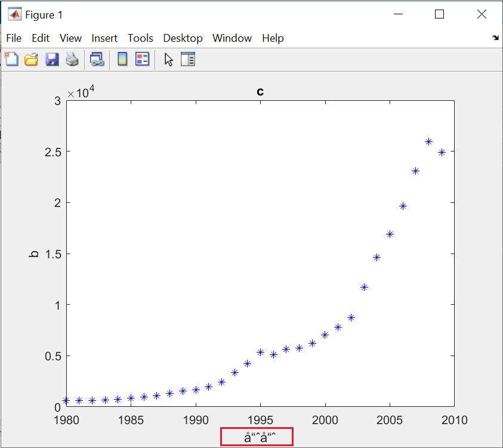The width and height of the screenshot is (503, 448).
Task: Click the New Figure toolbar icon
Action: click(11, 59)
